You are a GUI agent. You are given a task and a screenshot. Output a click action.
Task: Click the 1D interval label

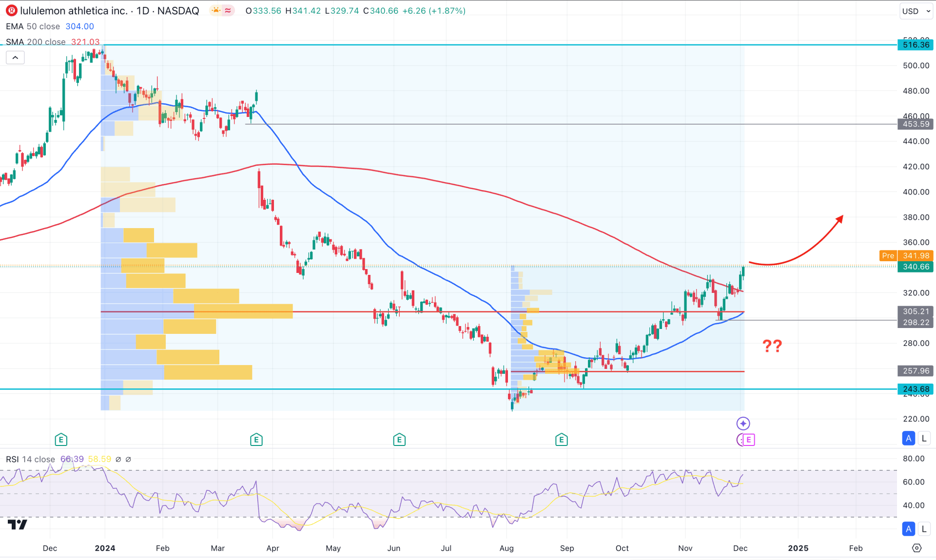pyautogui.click(x=143, y=10)
